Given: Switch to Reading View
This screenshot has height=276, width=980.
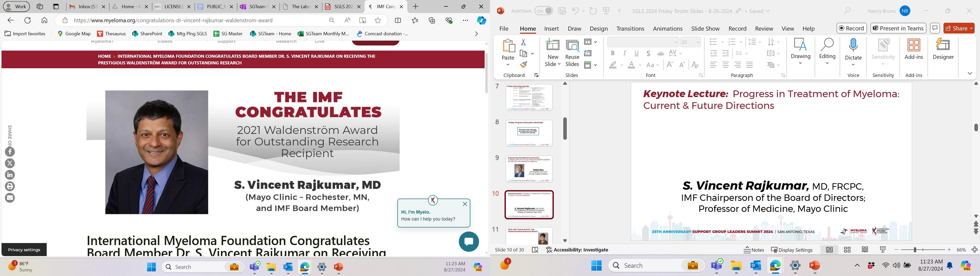Looking at the screenshot, I should (865, 250).
